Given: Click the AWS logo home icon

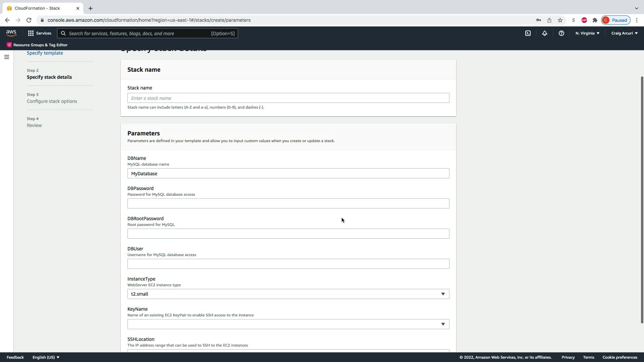Looking at the screenshot, I should (x=11, y=33).
